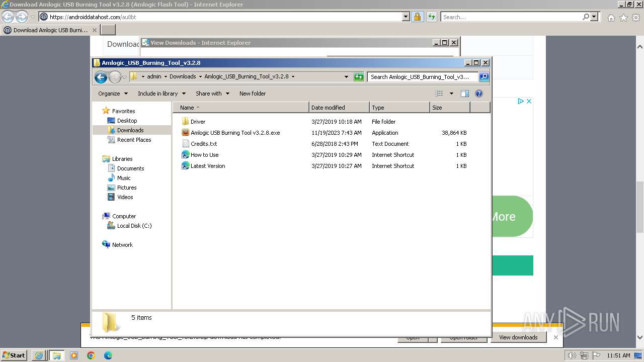Click the Start button

(14, 355)
